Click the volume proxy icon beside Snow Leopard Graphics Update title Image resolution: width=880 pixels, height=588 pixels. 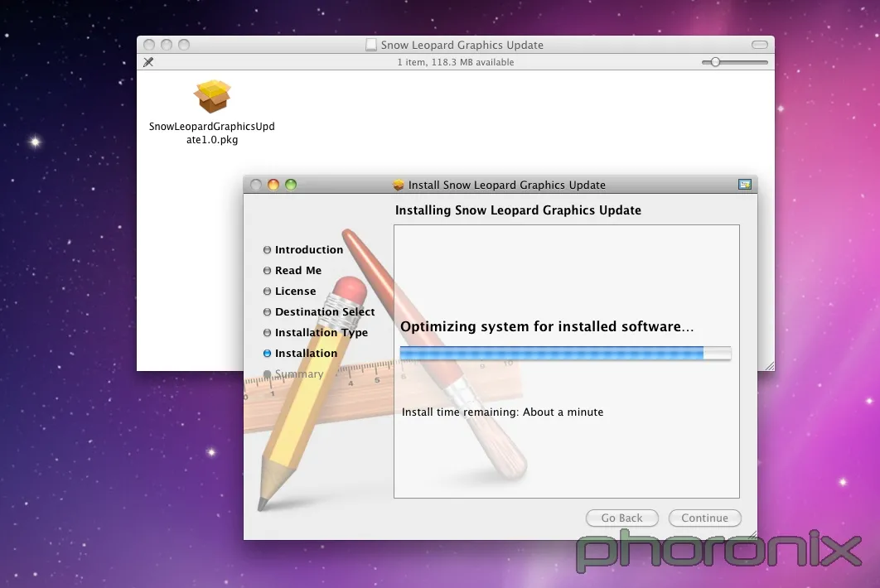pos(371,45)
